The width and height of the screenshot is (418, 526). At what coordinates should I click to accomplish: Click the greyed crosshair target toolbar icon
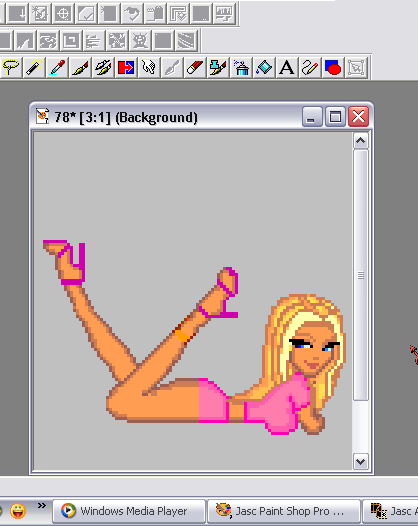(63, 13)
